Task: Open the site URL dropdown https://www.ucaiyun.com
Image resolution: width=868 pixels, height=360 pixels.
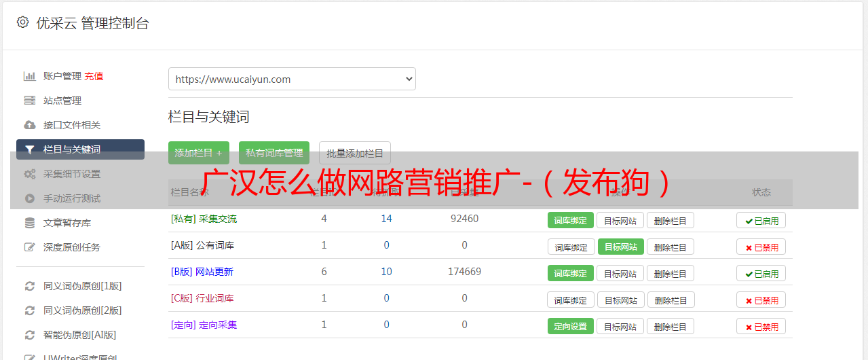Action: pyautogui.click(x=292, y=79)
